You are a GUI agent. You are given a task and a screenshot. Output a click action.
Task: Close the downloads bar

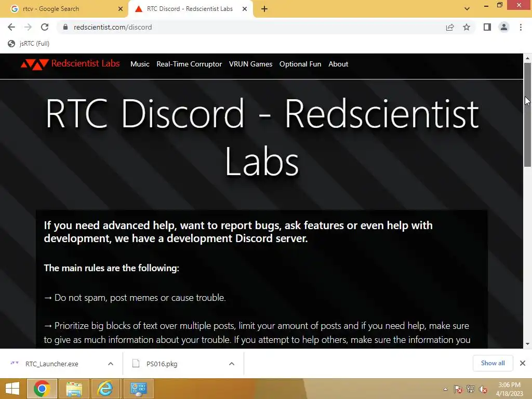(523, 363)
